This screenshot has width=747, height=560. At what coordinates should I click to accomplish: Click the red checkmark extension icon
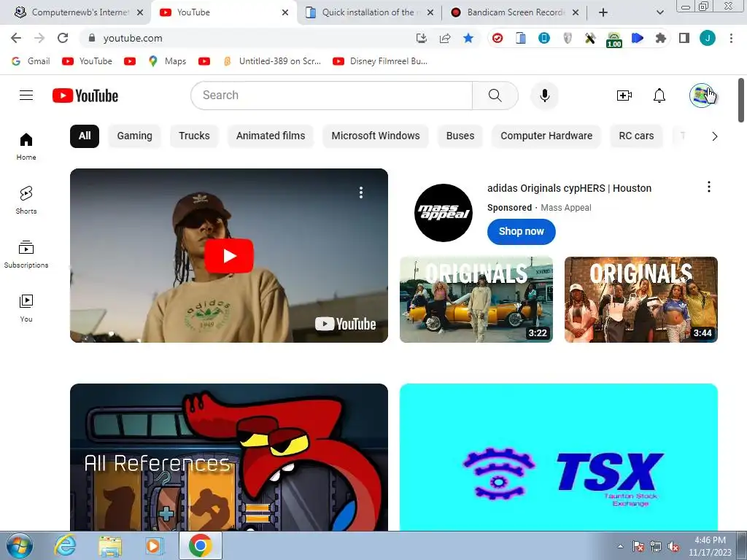coord(498,38)
